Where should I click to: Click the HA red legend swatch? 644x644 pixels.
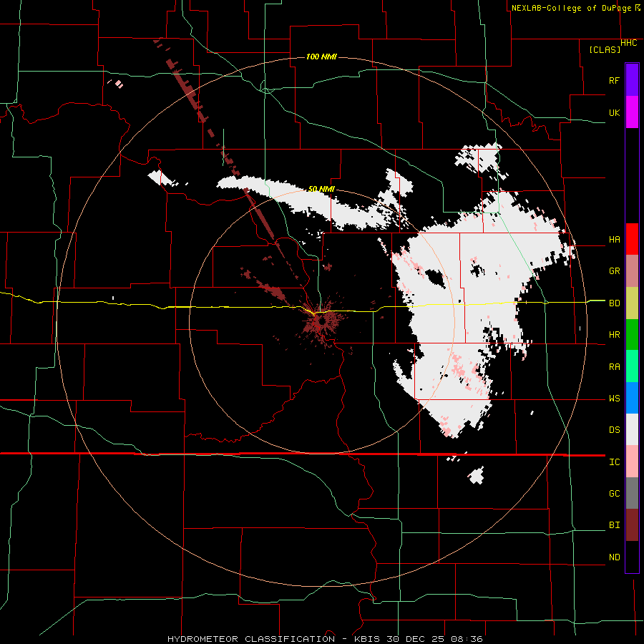[632, 239]
